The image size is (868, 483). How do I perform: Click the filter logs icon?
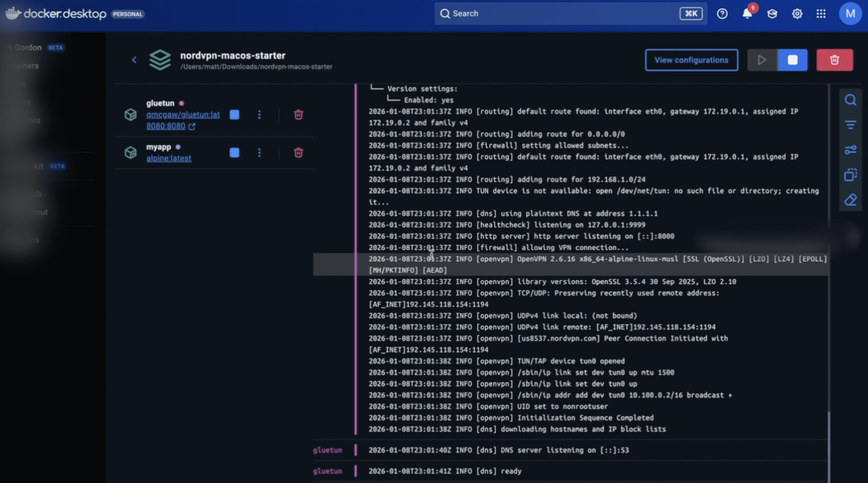tap(850, 125)
